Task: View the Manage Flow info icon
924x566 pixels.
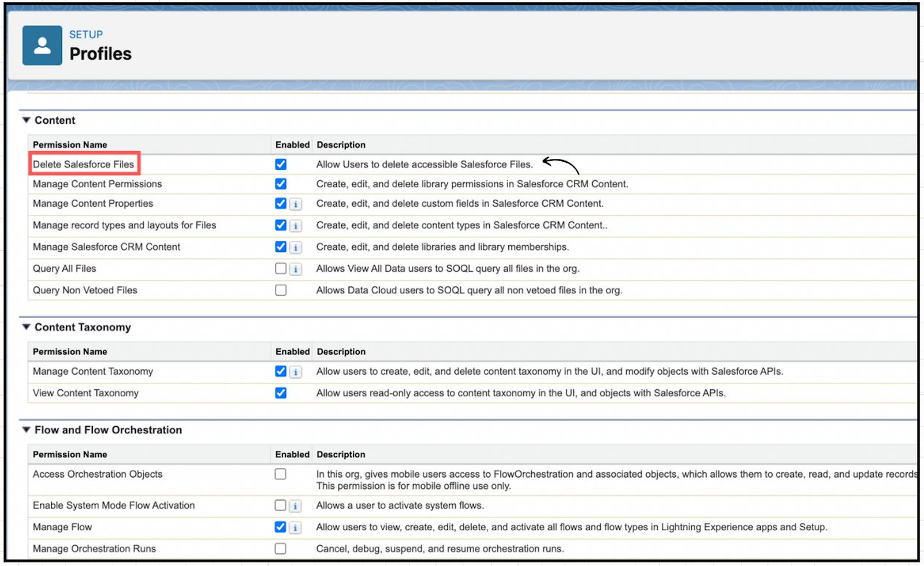Action: pyautogui.click(x=296, y=527)
